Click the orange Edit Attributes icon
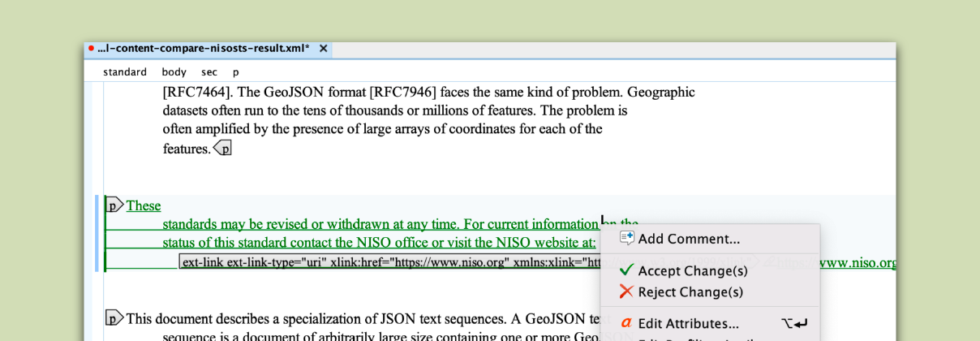The width and height of the screenshot is (980, 341). pyautogui.click(x=626, y=323)
